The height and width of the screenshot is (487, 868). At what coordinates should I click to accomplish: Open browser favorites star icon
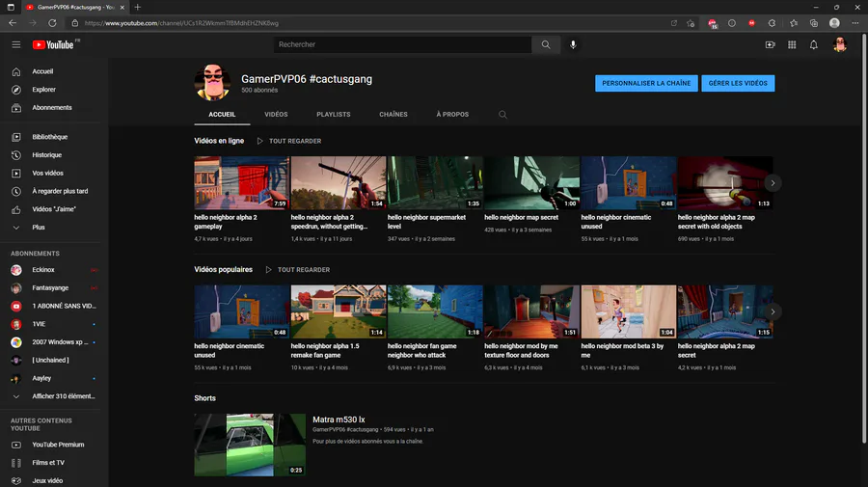coord(794,23)
